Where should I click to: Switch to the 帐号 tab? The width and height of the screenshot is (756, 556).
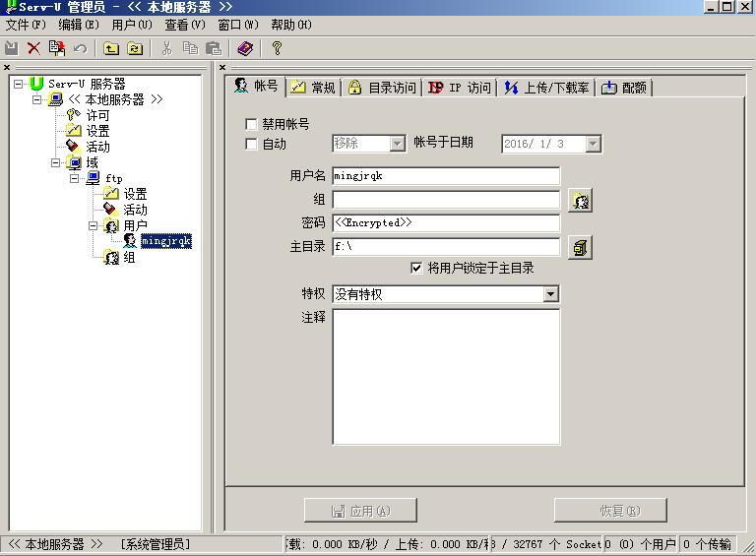256,87
